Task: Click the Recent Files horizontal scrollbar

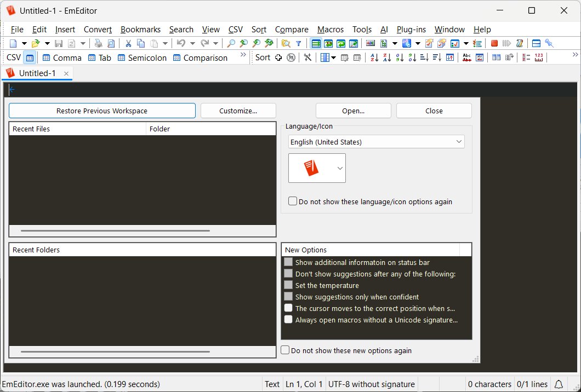Action: (115, 230)
